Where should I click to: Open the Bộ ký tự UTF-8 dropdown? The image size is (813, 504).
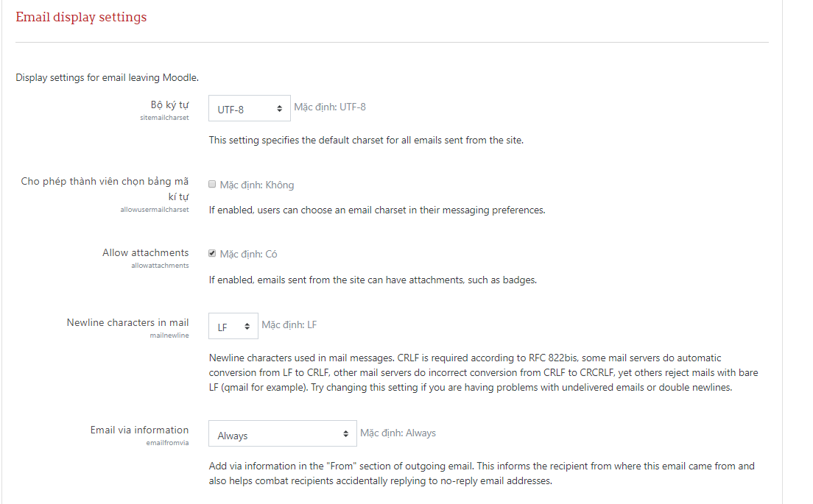249,108
